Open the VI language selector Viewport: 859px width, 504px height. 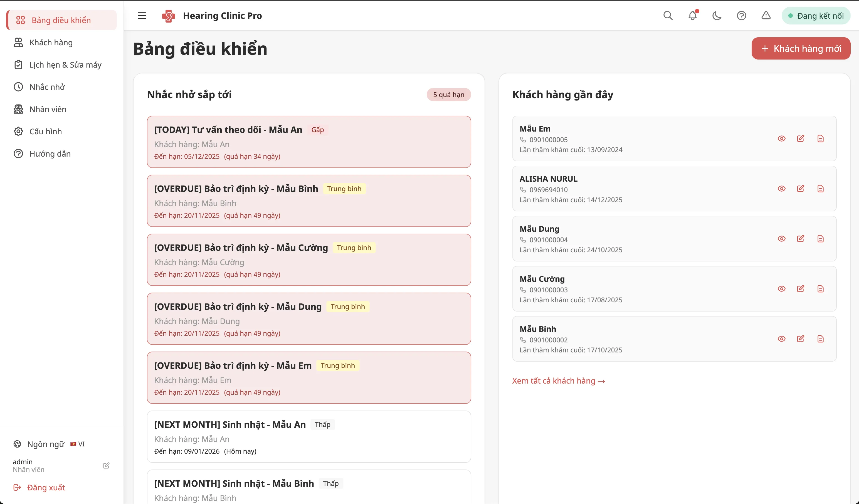coord(77,444)
